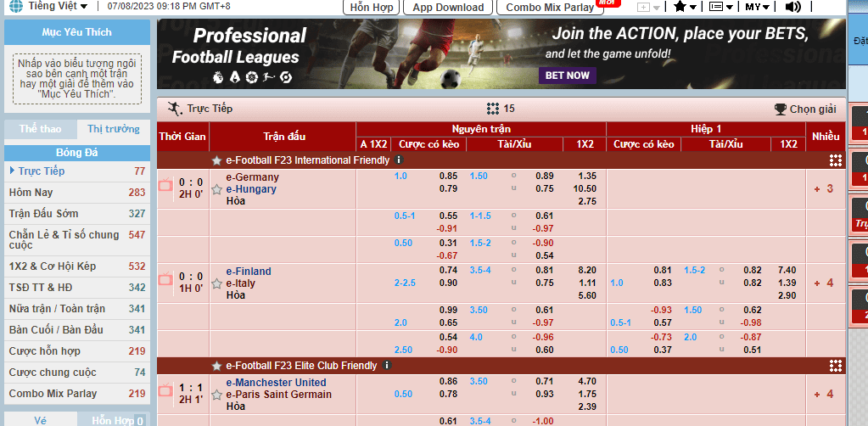Show info for Elite Club Friendly league
This screenshot has width=868, height=426.
click(387, 366)
